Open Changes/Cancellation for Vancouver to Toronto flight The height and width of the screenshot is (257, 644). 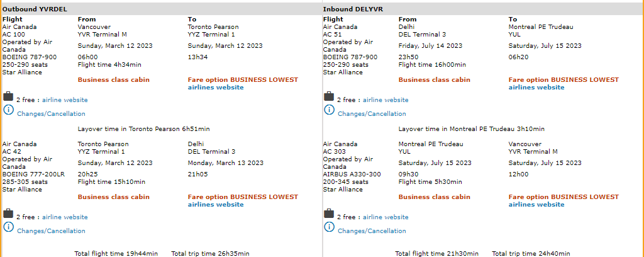[51, 114]
